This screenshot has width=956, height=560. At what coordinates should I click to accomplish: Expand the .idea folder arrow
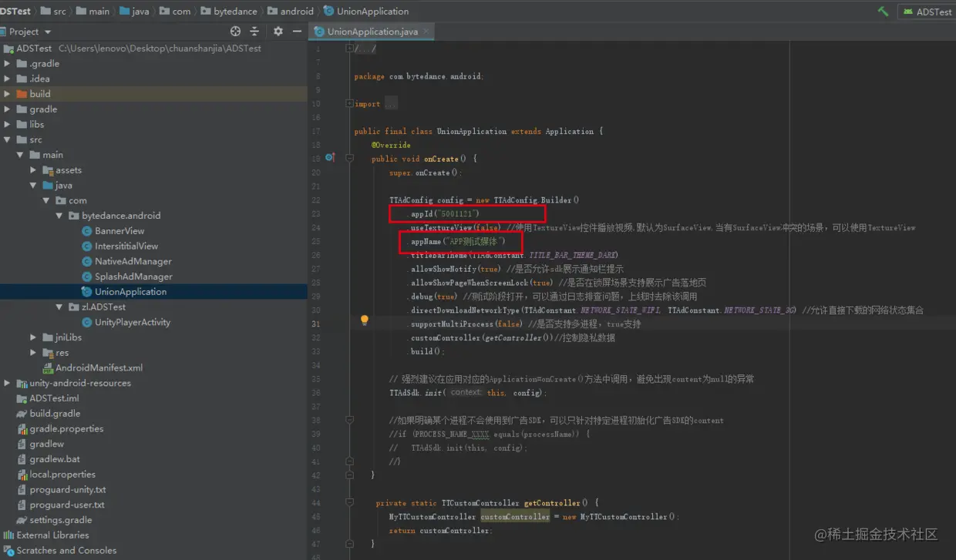click(7, 79)
